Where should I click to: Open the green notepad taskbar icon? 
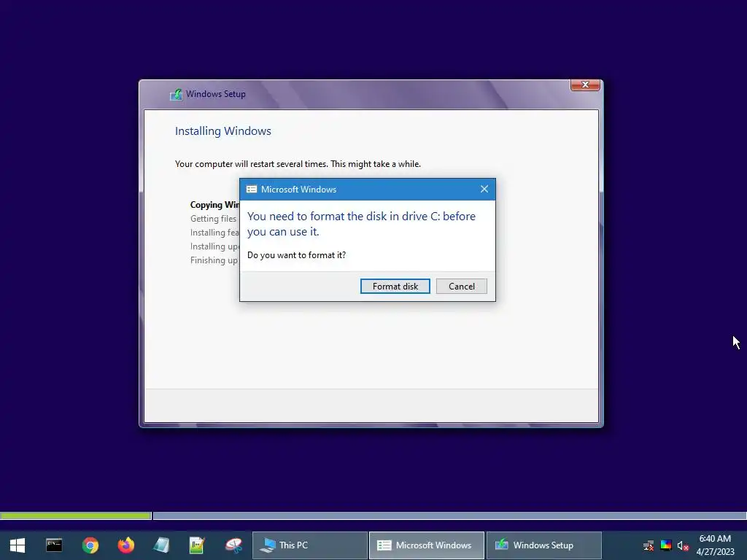197,545
